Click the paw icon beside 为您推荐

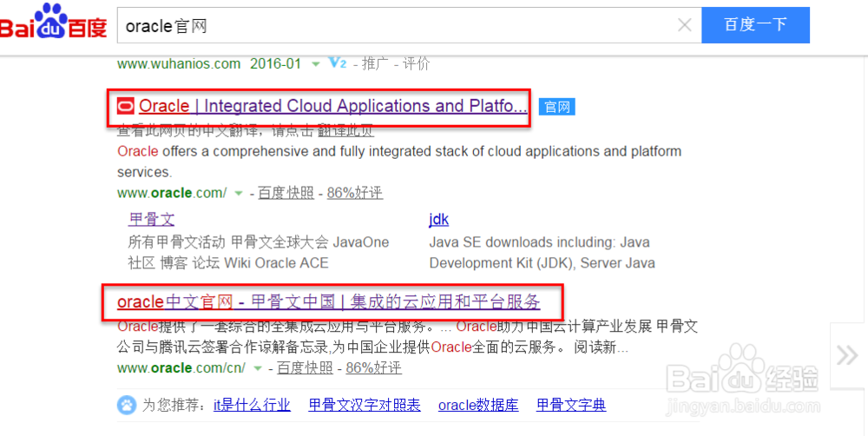(x=127, y=405)
